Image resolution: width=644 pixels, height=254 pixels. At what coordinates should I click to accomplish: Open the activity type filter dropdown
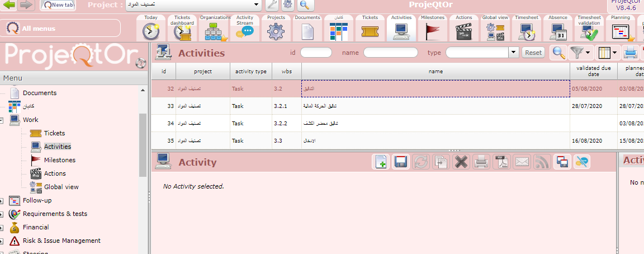[514, 52]
